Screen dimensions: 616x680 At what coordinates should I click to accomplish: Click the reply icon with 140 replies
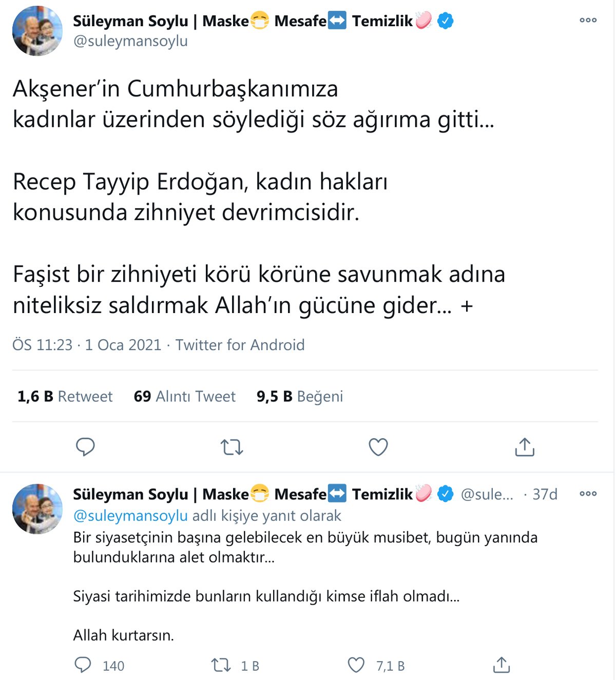83,665
